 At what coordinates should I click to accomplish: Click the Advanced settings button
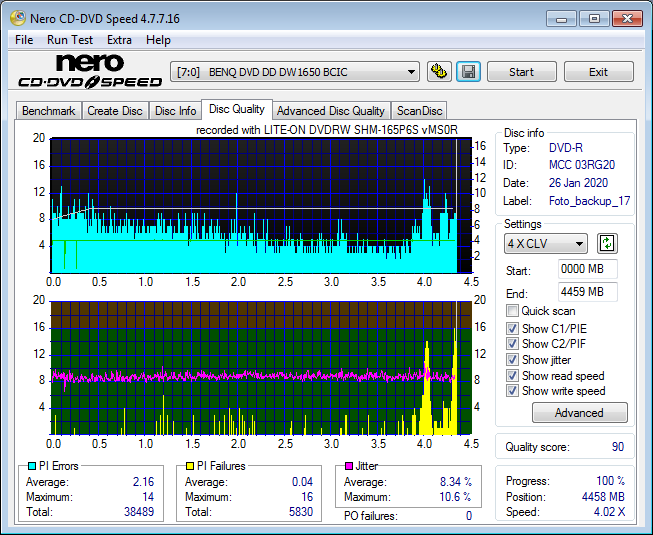pos(579,413)
